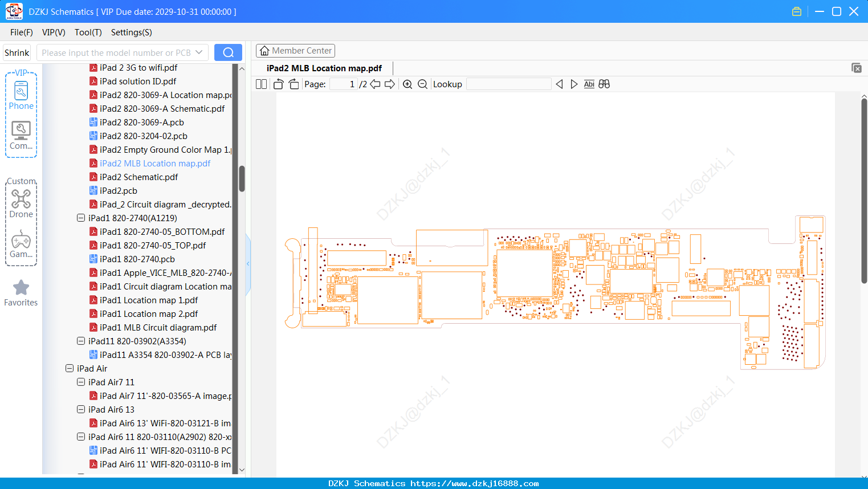Open iPad 2 3G to wifi.pdf

[138, 68]
